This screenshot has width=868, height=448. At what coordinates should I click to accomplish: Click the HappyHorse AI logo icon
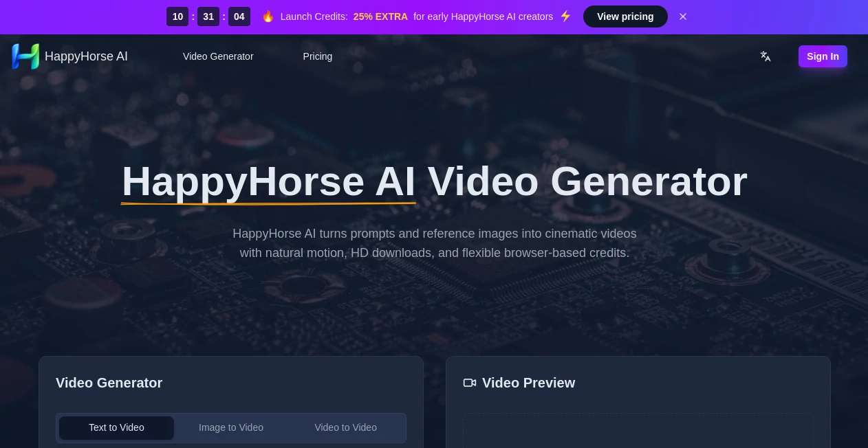pos(25,56)
